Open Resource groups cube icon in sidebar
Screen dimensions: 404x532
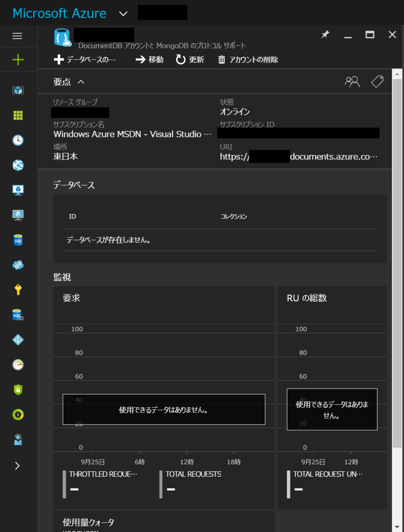(x=18, y=90)
